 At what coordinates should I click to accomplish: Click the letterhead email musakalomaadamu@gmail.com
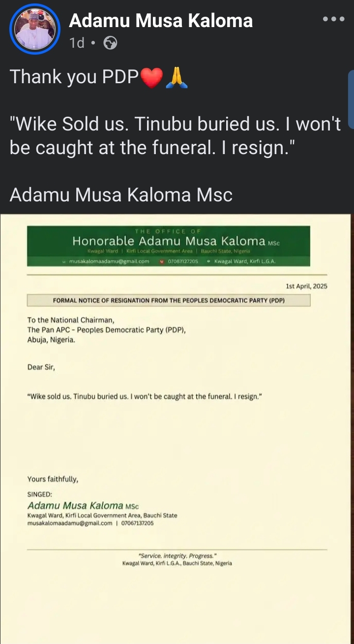click(x=109, y=261)
